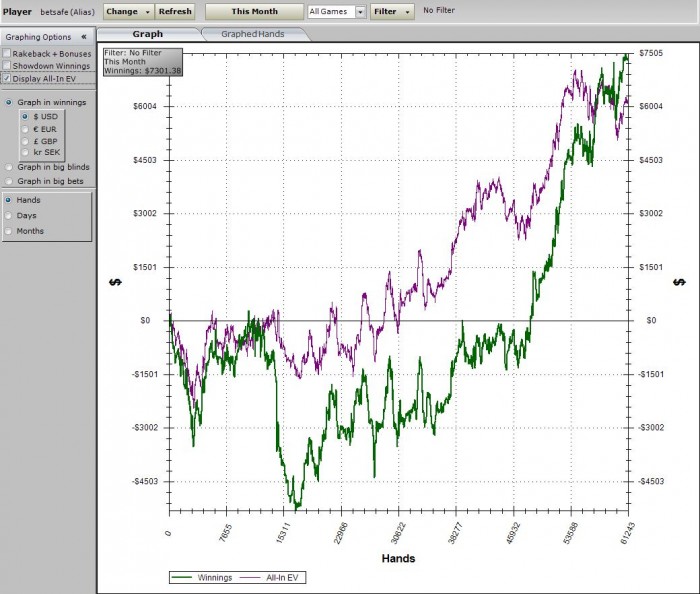This screenshot has width=700, height=594.
Task: Choose kr SEK currency option
Action: click(x=25, y=152)
